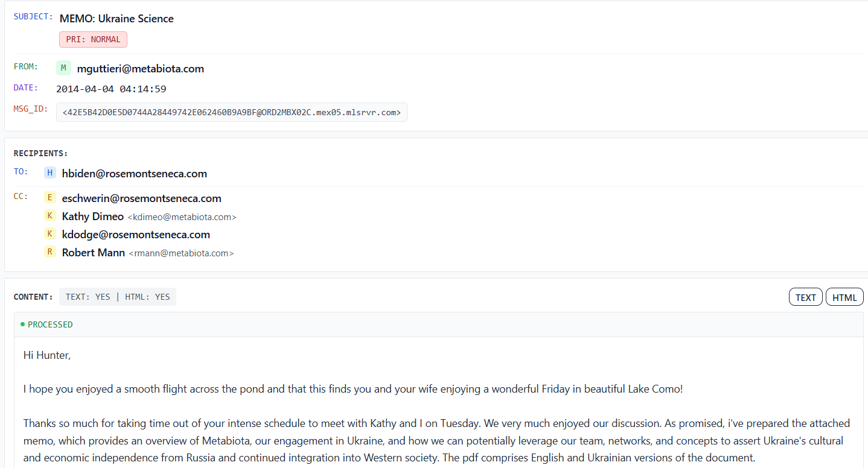Click the 'Hi Hunter,' greeting line
The image size is (868, 468).
(x=47, y=355)
